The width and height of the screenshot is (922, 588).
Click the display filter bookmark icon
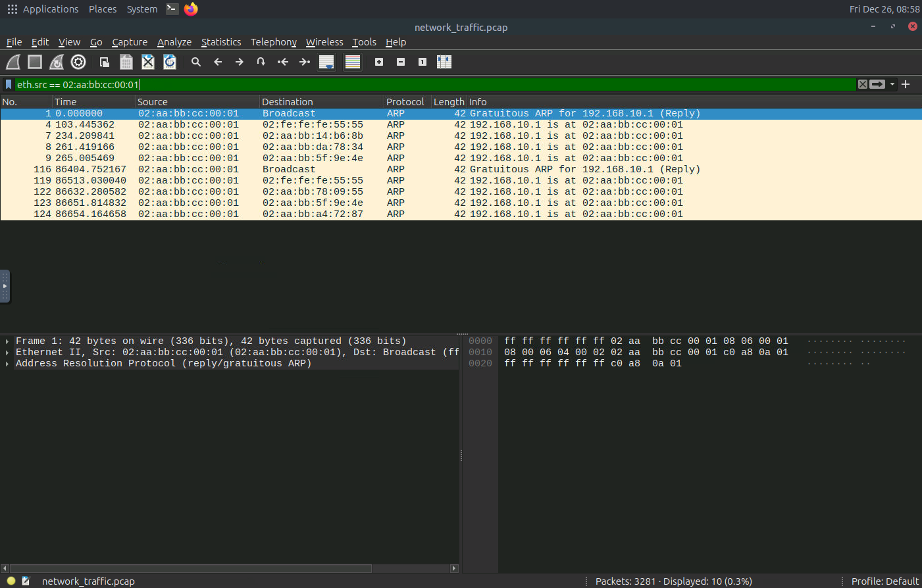click(x=9, y=84)
